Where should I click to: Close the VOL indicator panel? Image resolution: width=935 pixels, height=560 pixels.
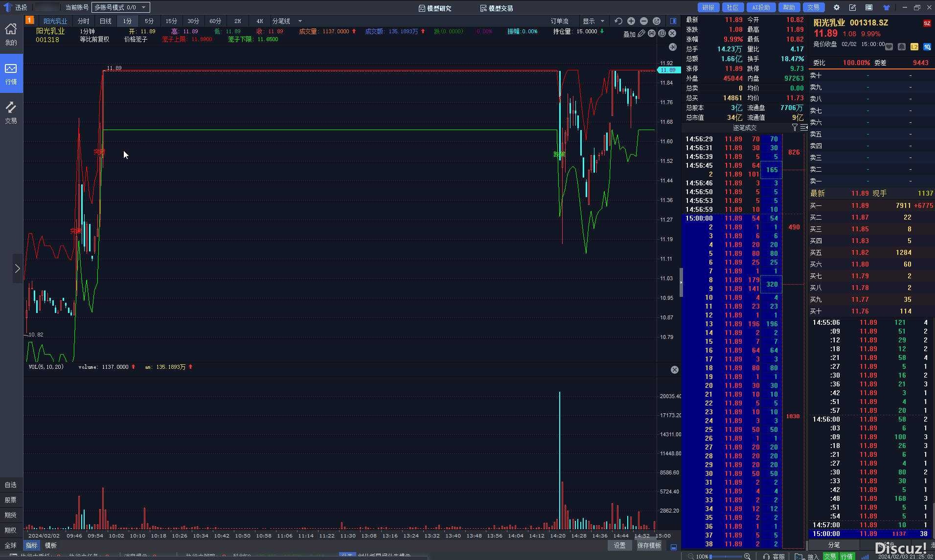tap(674, 370)
